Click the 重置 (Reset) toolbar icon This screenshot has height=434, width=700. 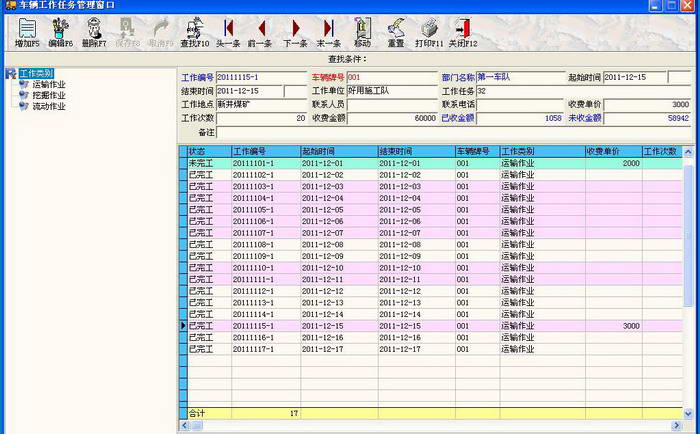click(x=396, y=31)
